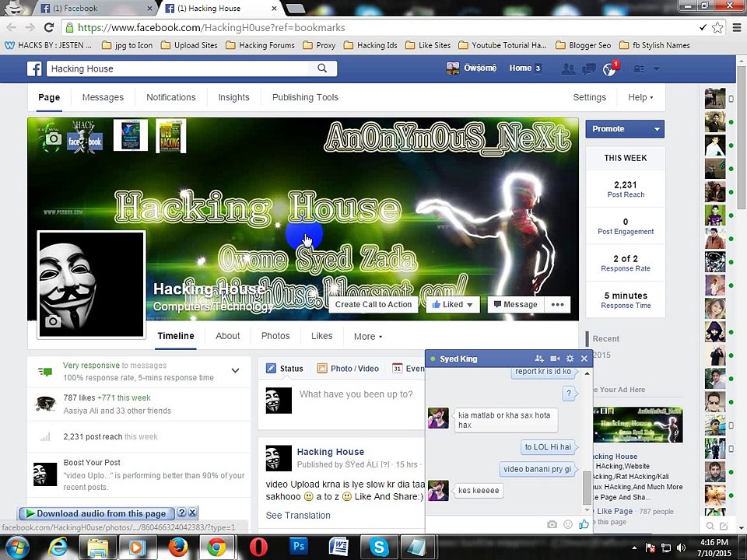Switch to first Facebook browser tab
This screenshot has height=560, width=747.
[x=95, y=8]
